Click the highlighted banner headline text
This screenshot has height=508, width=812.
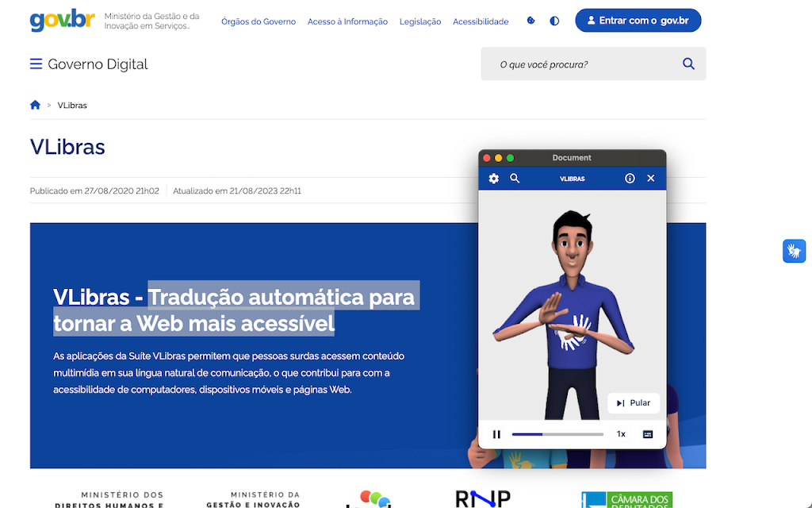click(x=236, y=310)
